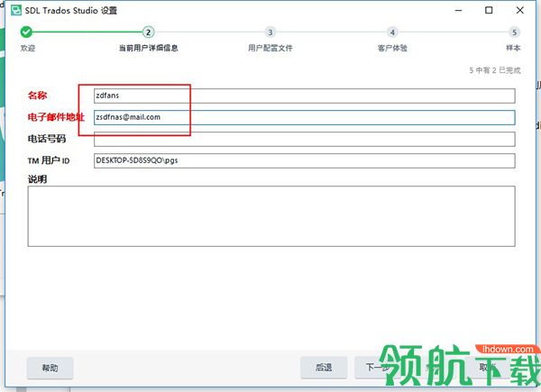Close the setup window
This screenshot has width=541, height=392.
coord(520,10)
